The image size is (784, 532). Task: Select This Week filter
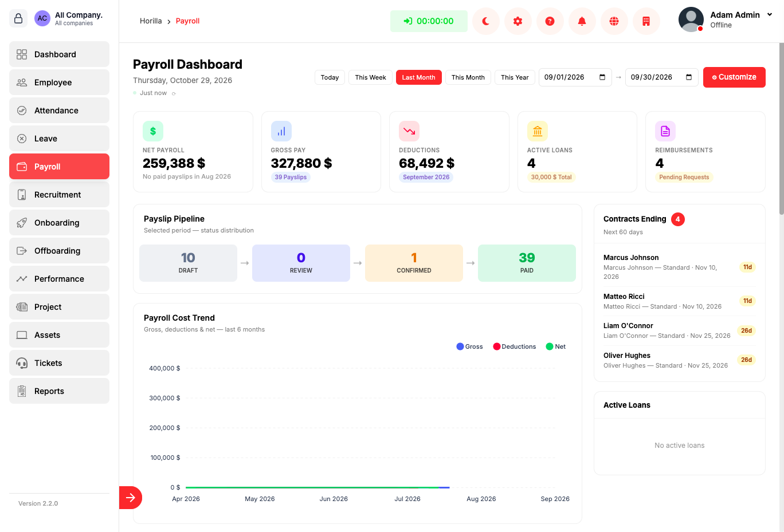[370, 77]
